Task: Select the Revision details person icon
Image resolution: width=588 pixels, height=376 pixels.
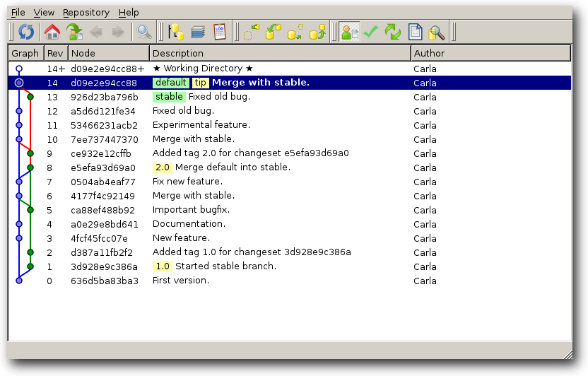Action: [x=349, y=32]
